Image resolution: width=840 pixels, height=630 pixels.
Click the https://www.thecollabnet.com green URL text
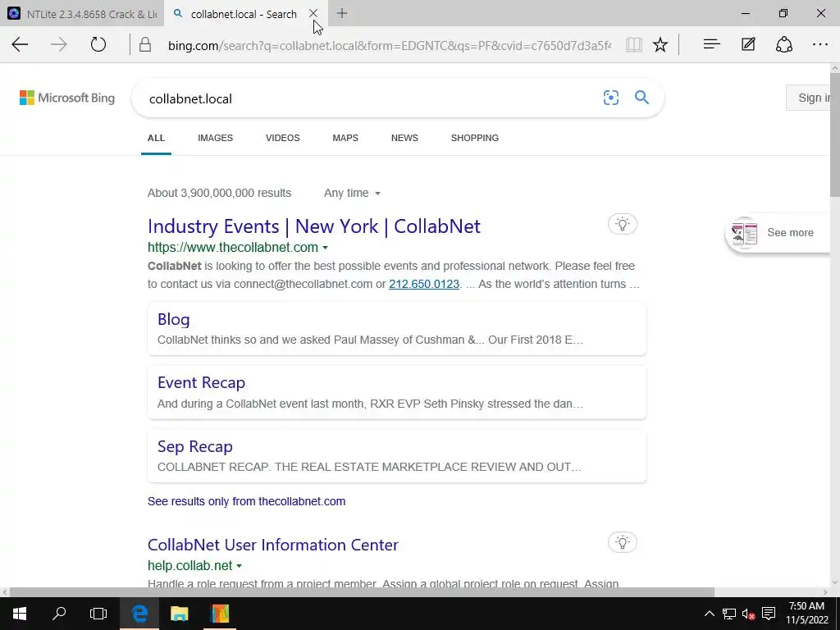click(x=232, y=248)
